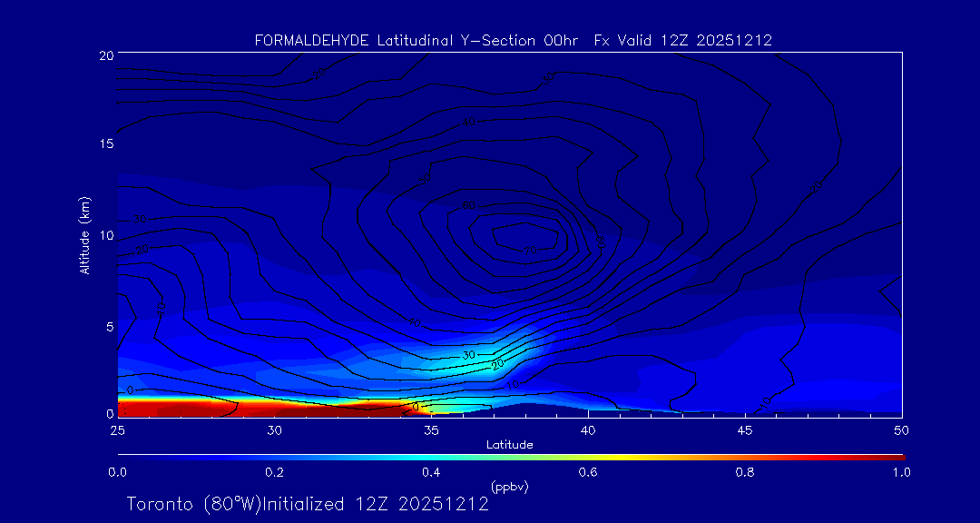
Task: Click the 0.0 colorbar scale label
Action: click(117, 472)
